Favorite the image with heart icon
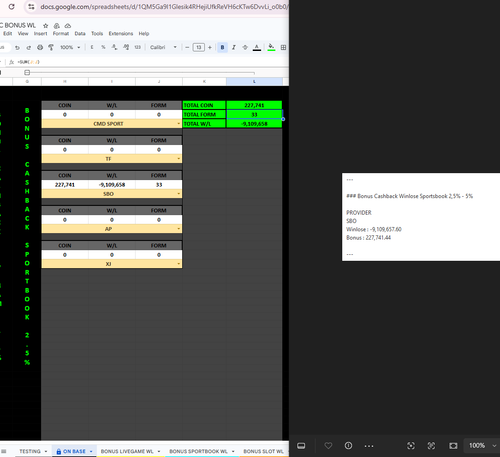 click(328, 446)
